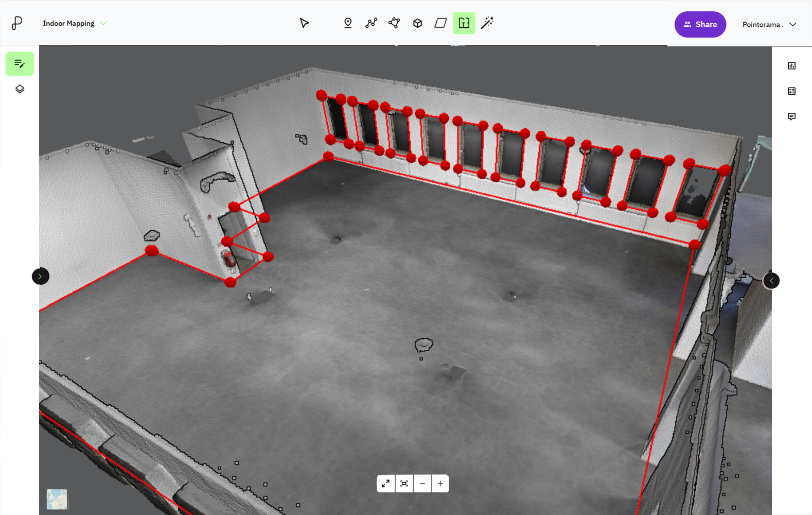Open the minimap thumbnail
This screenshot has height=515, width=812.
click(57, 499)
